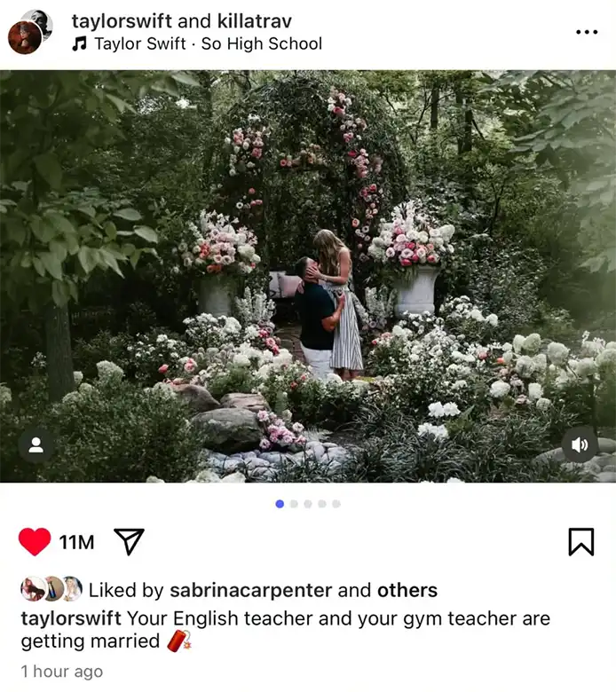Open stacked profile avatars in header

pos(30,32)
